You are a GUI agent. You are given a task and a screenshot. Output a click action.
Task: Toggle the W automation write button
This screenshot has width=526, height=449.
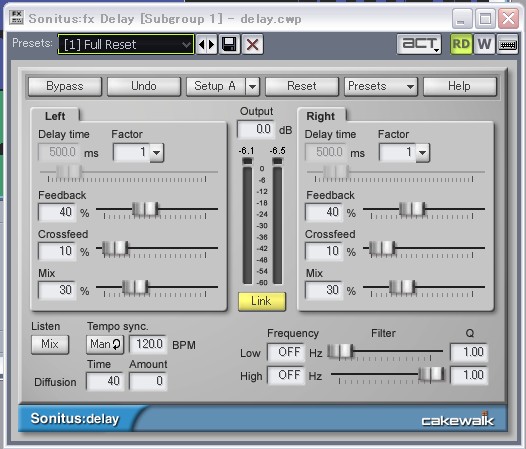484,44
